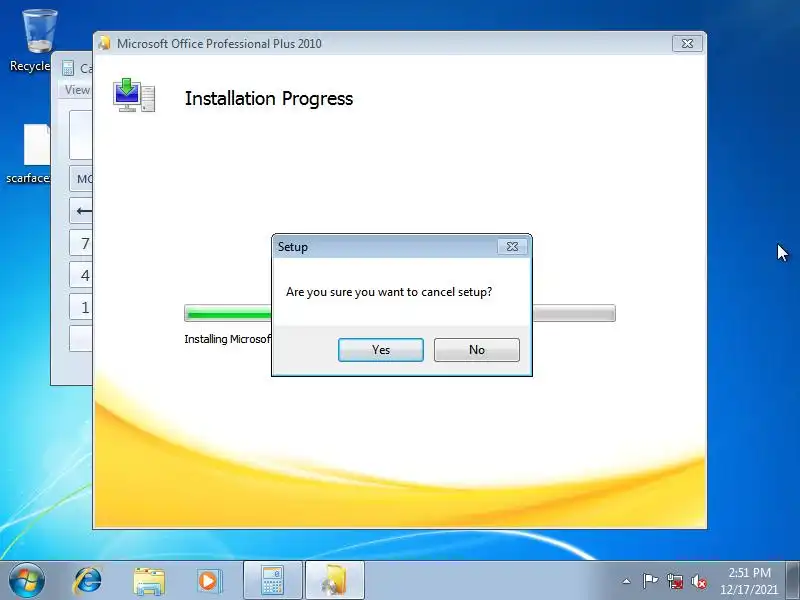Click the Installation Progress computer icon
Image resolution: width=800 pixels, height=600 pixels.
[x=134, y=95]
